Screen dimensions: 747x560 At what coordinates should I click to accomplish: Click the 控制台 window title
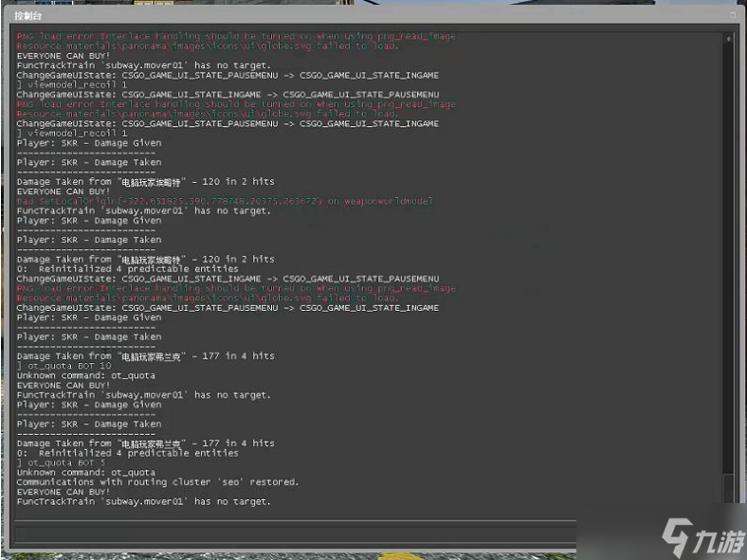click(x=28, y=16)
